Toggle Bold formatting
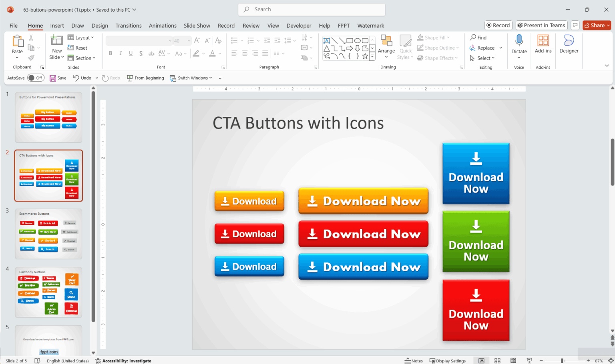The height and width of the screenshot is (364, 615). pyautogui.click(x=111, y=53)
